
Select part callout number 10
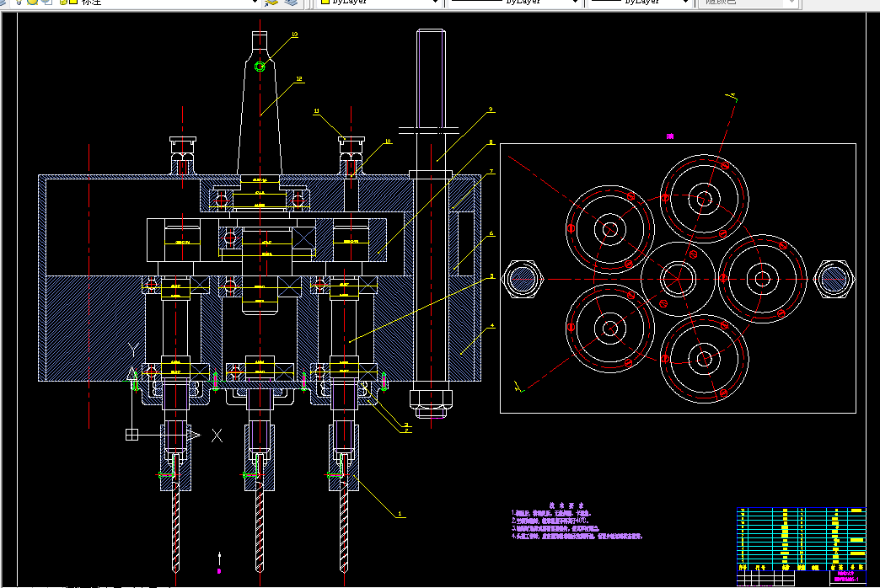[388, 142]
